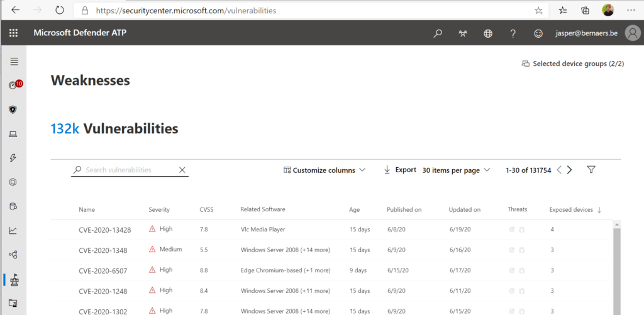This screenshot has height=315, width=644.
Task: Open help with question mark icon
Action: click(x=513, y=34)
